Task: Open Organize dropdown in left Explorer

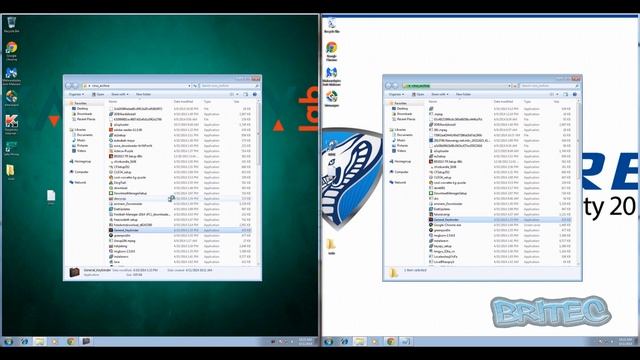Action: click(76, 94)
